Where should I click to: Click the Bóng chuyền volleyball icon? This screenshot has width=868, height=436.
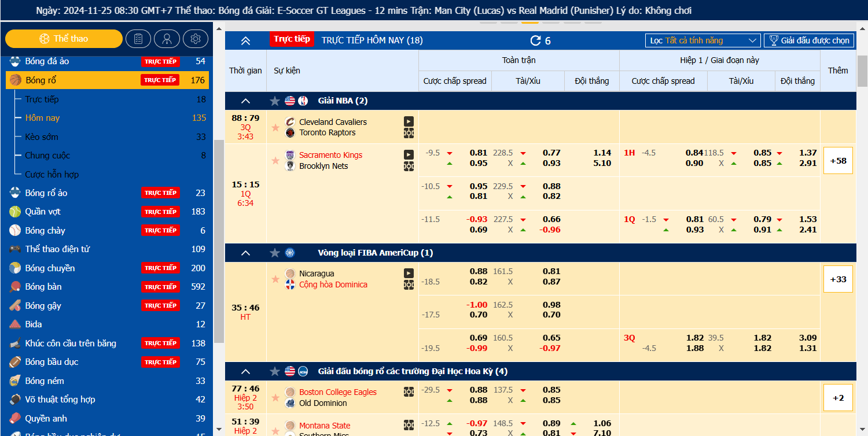point(15,268)
